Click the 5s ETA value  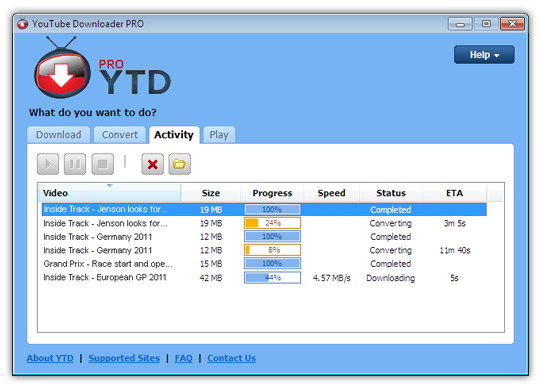[x=455, y=278]
